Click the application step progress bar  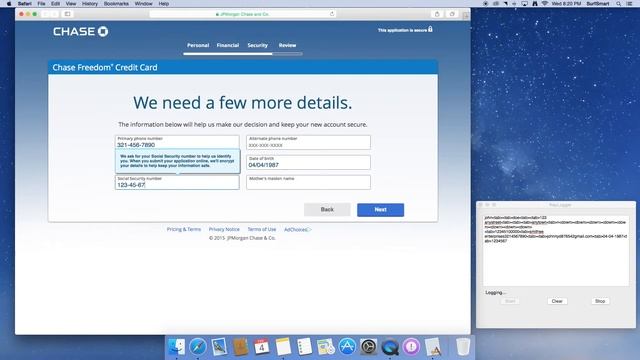tap(243, 53)
